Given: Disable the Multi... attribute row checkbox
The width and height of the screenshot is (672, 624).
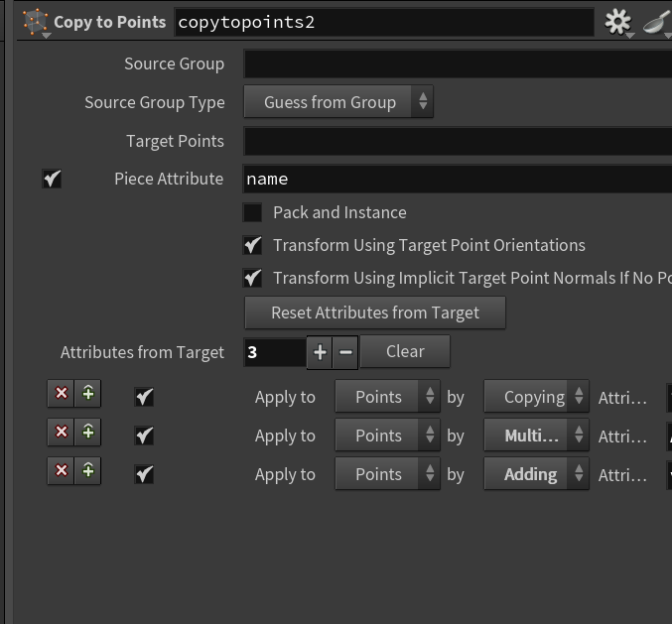Looking at the screenshot, I should click(x=144, y=436).
